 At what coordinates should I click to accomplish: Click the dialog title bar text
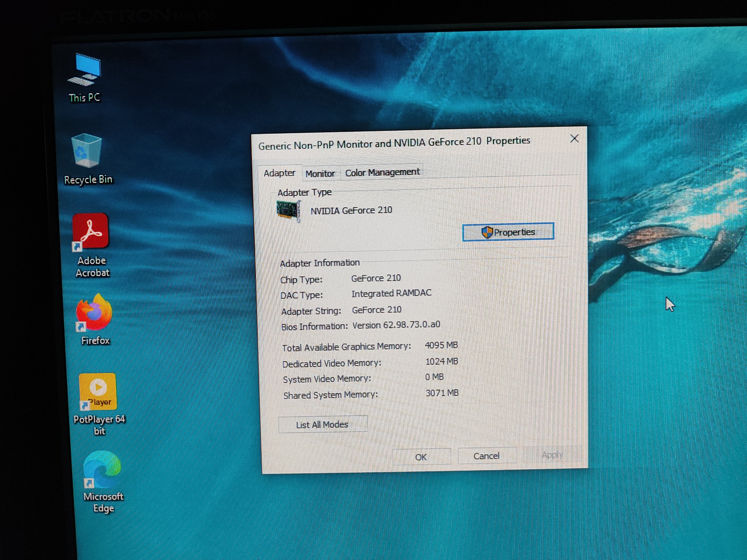pyautogui.click(x=394, y=143)
